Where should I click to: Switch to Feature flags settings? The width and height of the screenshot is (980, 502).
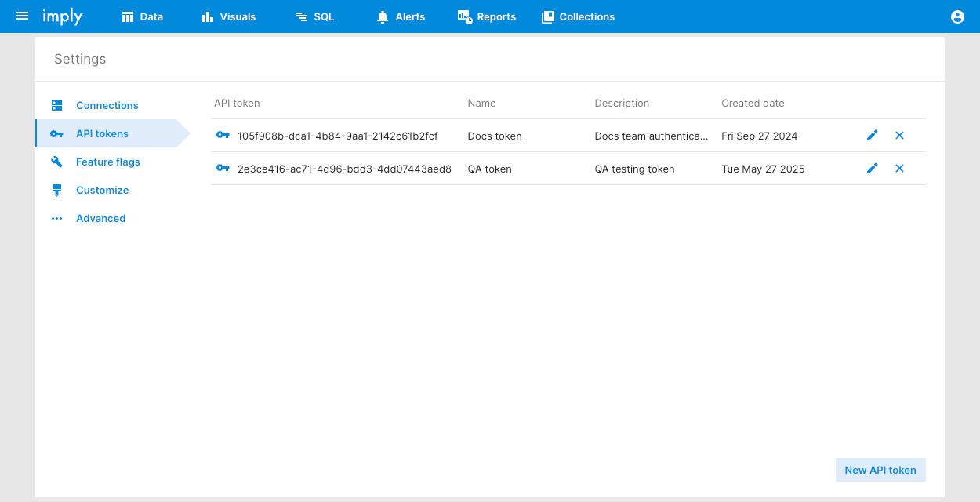point(107,162)
